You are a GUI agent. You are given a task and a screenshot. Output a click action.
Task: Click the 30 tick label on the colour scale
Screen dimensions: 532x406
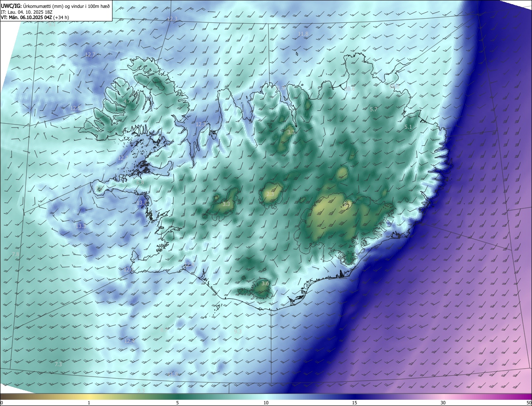click(443, 403)
